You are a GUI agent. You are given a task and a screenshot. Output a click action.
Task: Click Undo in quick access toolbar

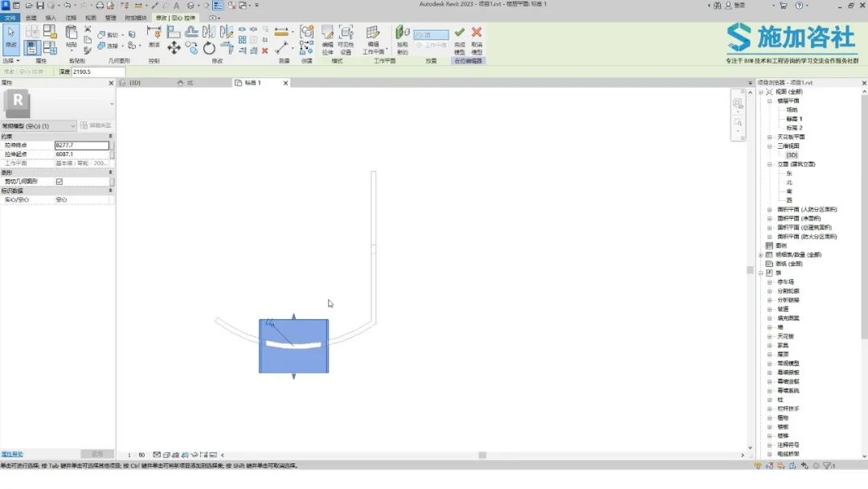tap(67, 6)
